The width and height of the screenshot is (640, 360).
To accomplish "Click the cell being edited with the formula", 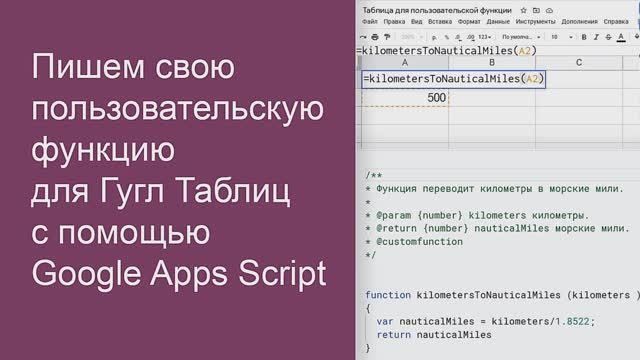I will [453, 79].
